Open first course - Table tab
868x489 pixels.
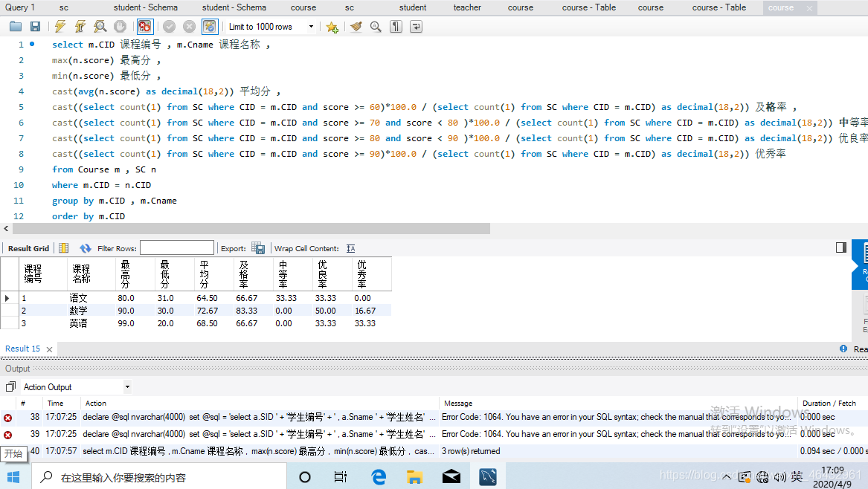click(589, 7)
